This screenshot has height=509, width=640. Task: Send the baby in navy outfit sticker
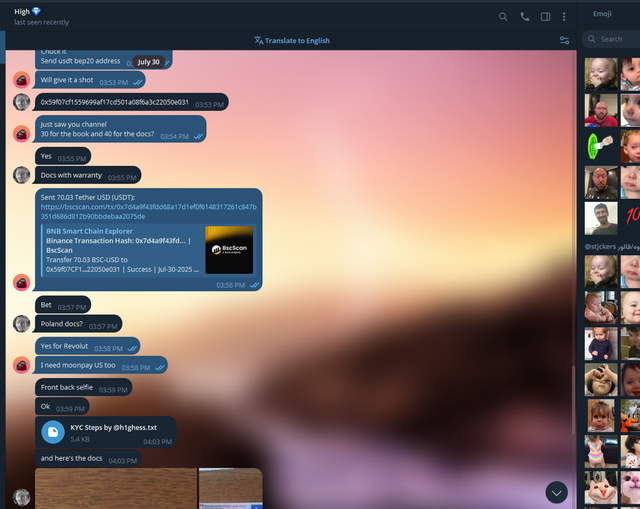click(601, 343)
